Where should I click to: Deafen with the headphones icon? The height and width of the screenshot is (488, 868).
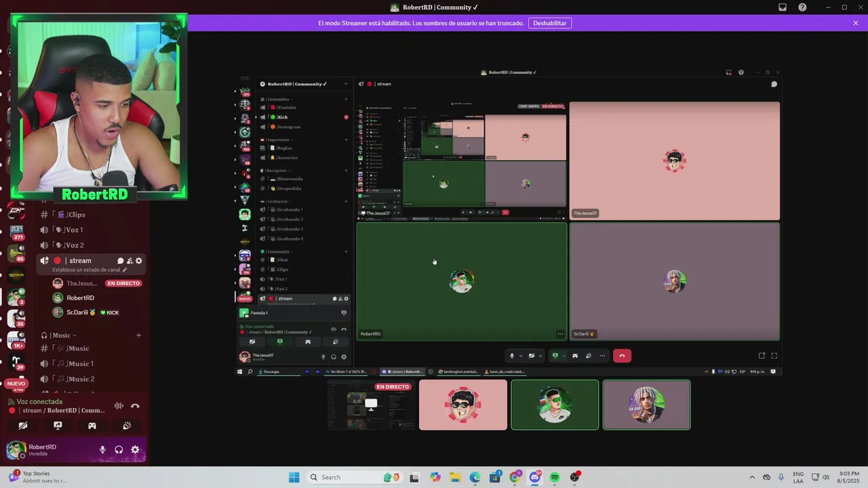tap(119, 450)
